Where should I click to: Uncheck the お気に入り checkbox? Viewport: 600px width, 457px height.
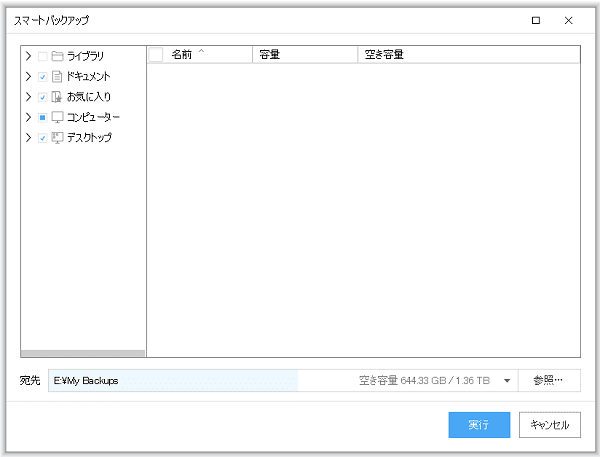point(42,97)
